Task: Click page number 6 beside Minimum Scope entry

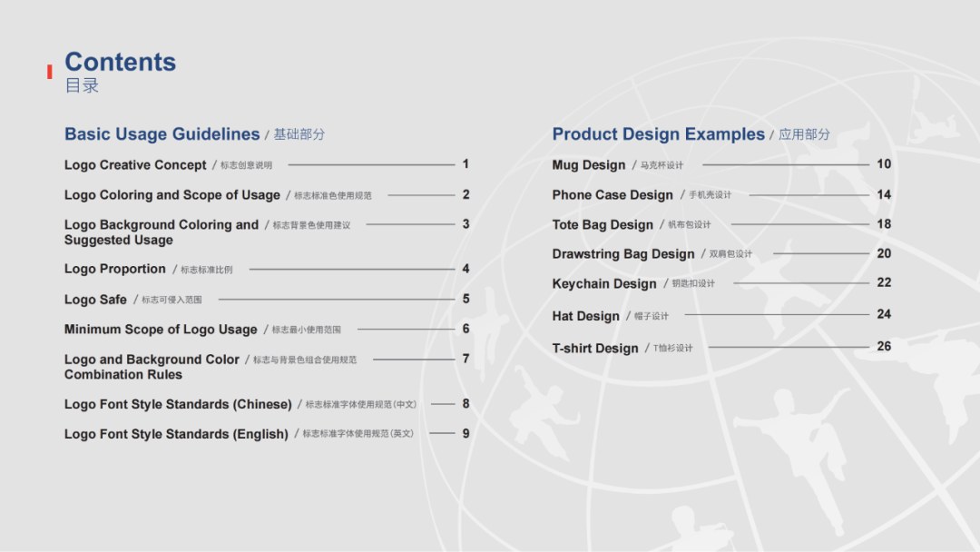Action: [465, 329]
